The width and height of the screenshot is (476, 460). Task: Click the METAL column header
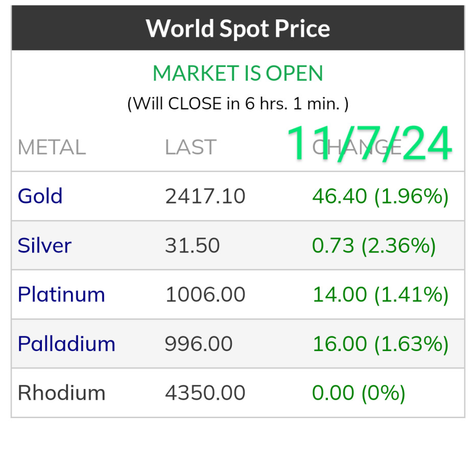point(52,148)
